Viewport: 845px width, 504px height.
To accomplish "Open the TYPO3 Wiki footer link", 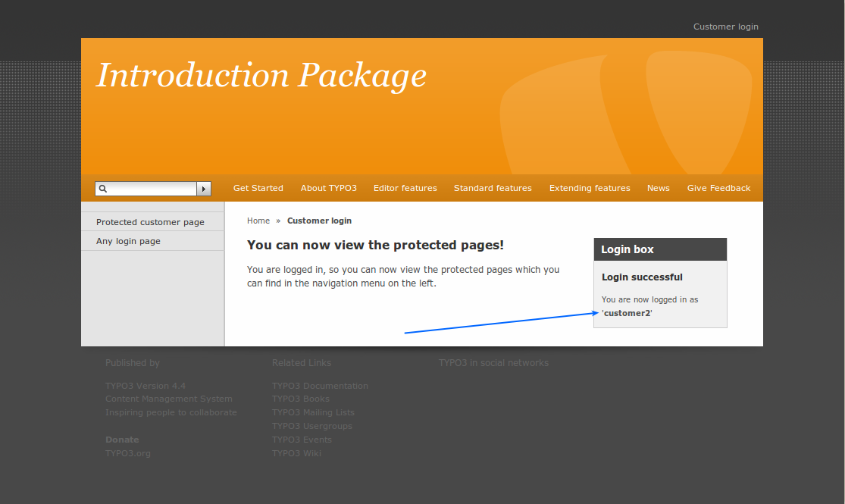I will point(296,453).
